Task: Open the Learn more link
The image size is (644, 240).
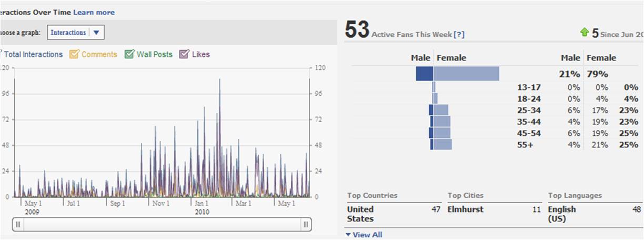Action: point(94,12)
